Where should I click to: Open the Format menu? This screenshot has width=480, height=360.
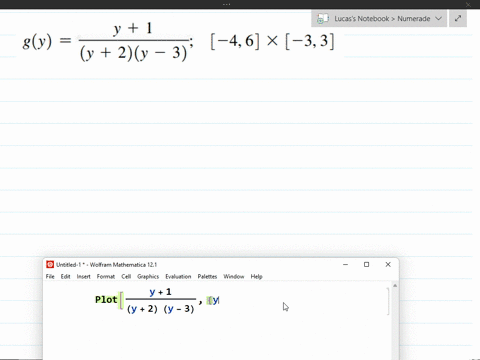coord(106,276)
